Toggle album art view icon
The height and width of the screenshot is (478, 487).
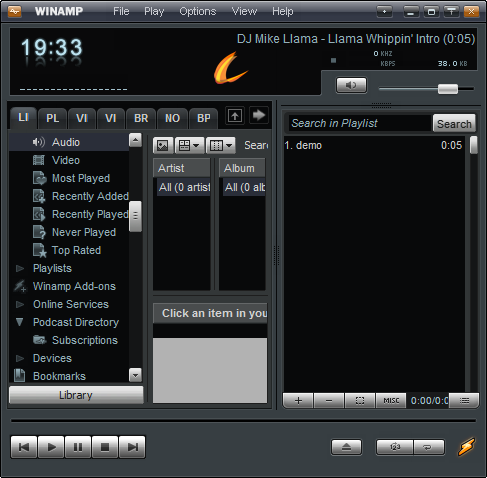tap(163, 145)
